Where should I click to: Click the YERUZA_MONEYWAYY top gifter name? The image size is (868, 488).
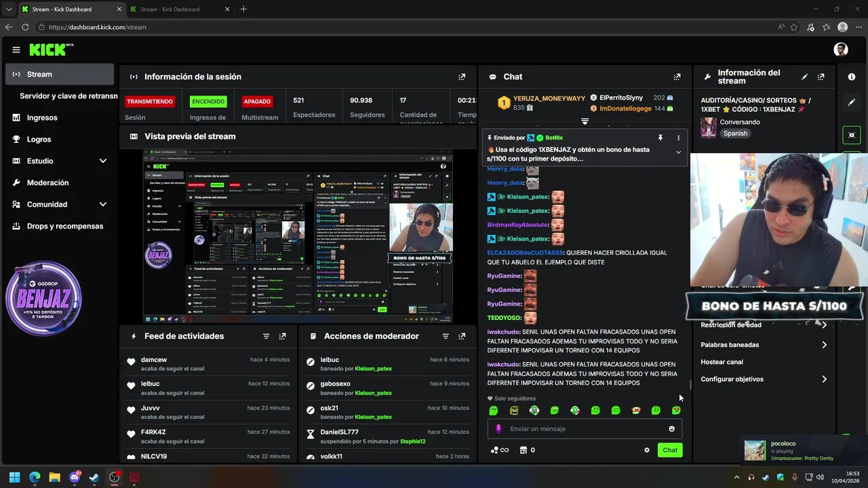549,98
